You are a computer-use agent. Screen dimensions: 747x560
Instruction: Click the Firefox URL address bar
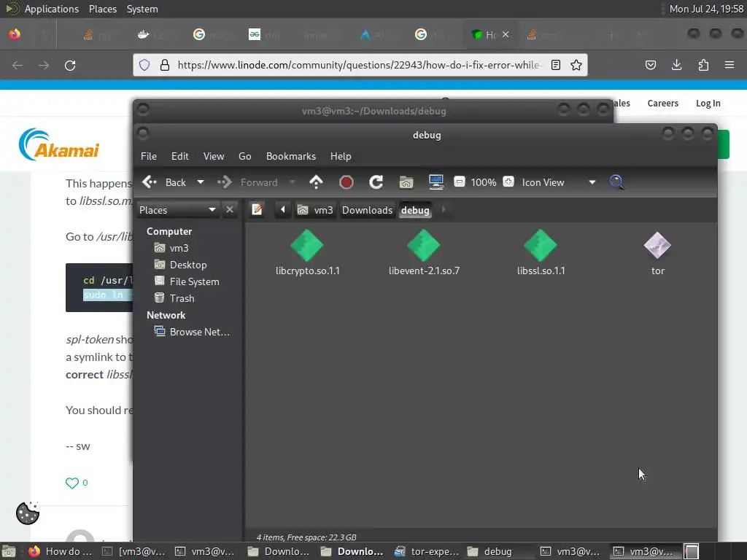tap(360, 65)
